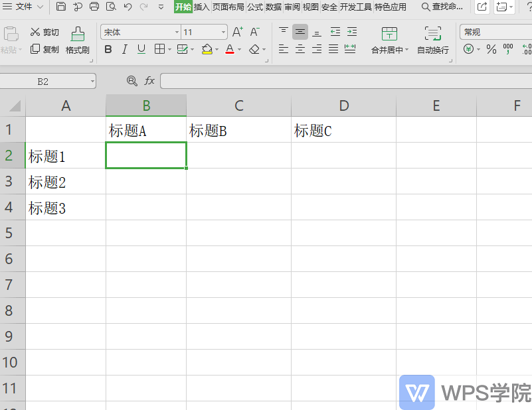The image size is (532, 410).
Task: Switch to Page Layout (页面布局) tab
Action: [228, 7]
